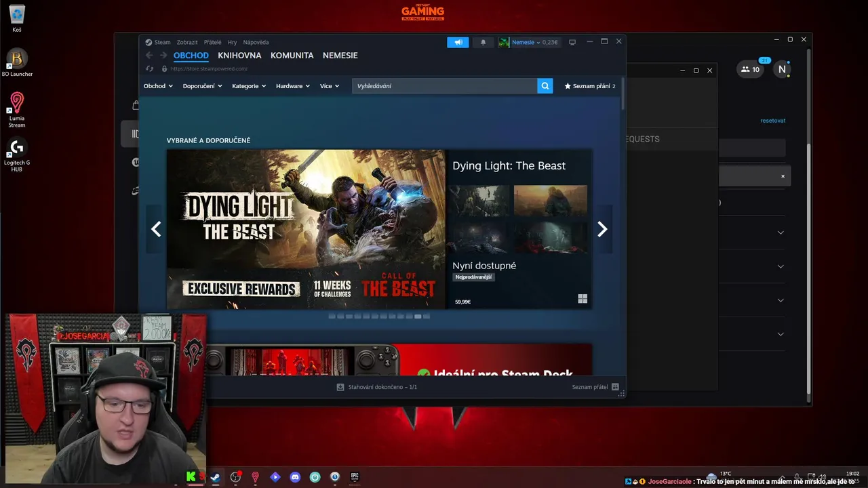Click the Steam store page scrollbar
868x488 pixels.
623,95
